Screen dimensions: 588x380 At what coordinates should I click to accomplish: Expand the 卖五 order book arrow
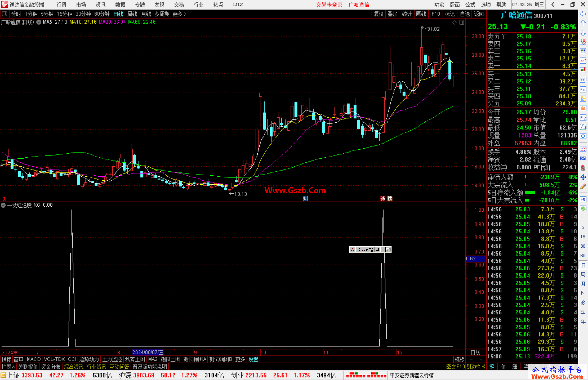click(x=504, y=37)
